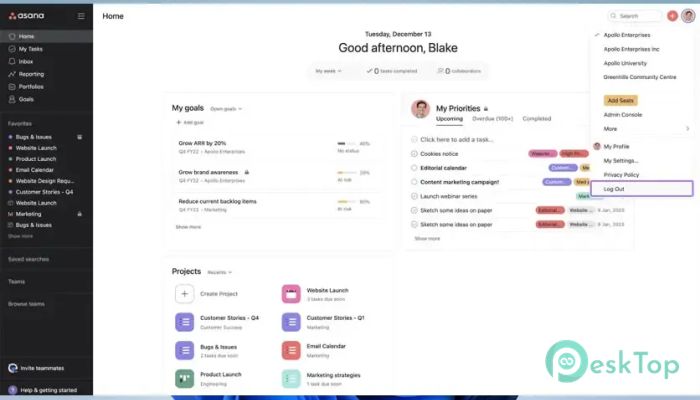This screenshot has width=700, height=400.
Task: Click progress bar of Grow brand awareness
Action: (x=347, y=172)
